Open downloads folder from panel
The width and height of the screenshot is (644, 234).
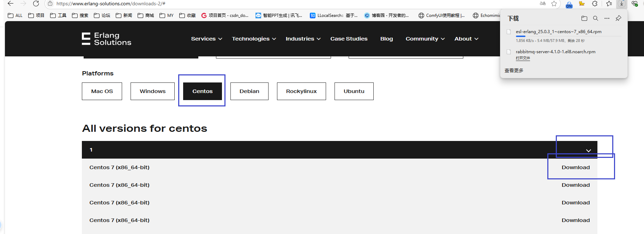tap(584, 18)
